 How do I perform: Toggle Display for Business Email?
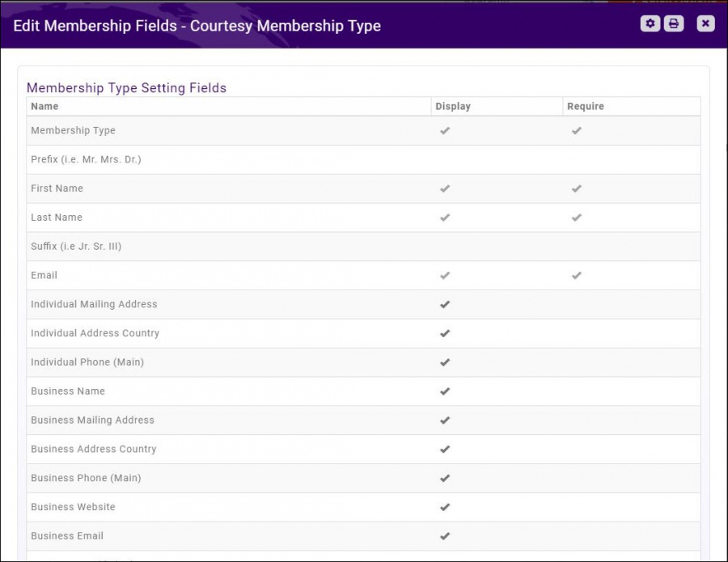click(444, 536)
